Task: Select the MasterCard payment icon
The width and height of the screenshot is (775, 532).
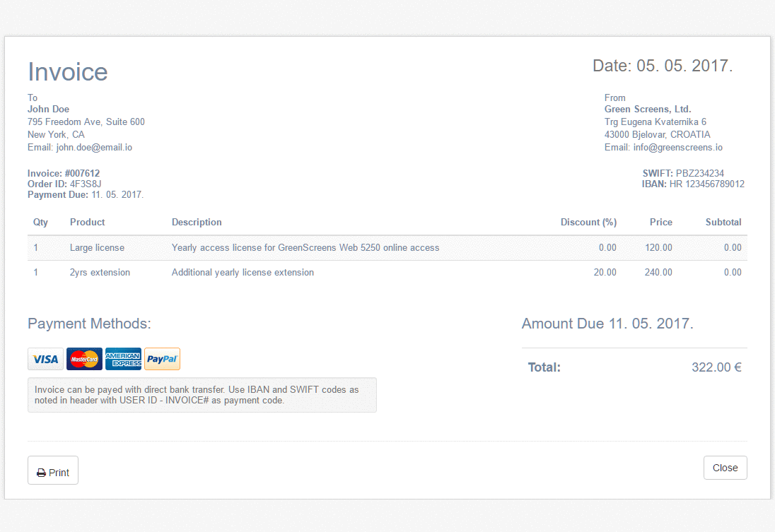Action: [84, 359]
